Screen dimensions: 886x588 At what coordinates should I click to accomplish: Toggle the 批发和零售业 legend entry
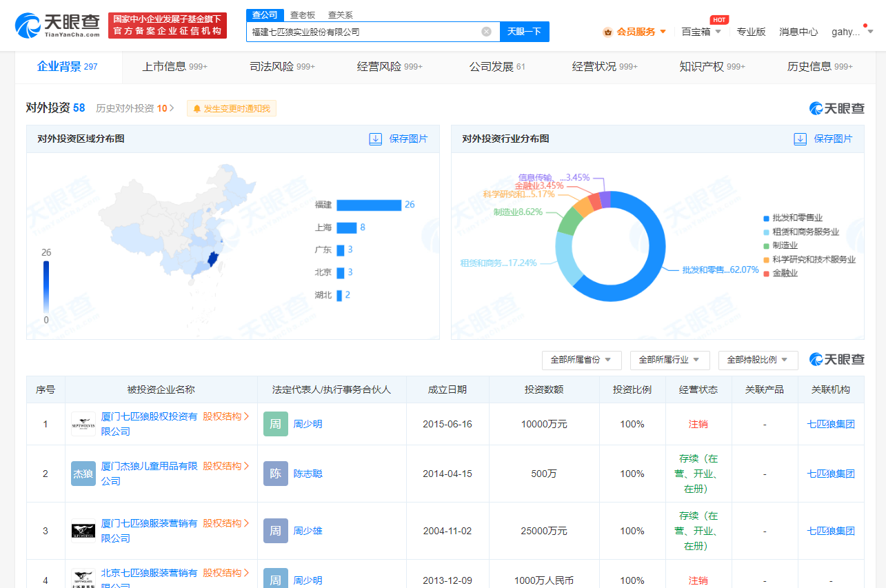[x=793, y=218]
